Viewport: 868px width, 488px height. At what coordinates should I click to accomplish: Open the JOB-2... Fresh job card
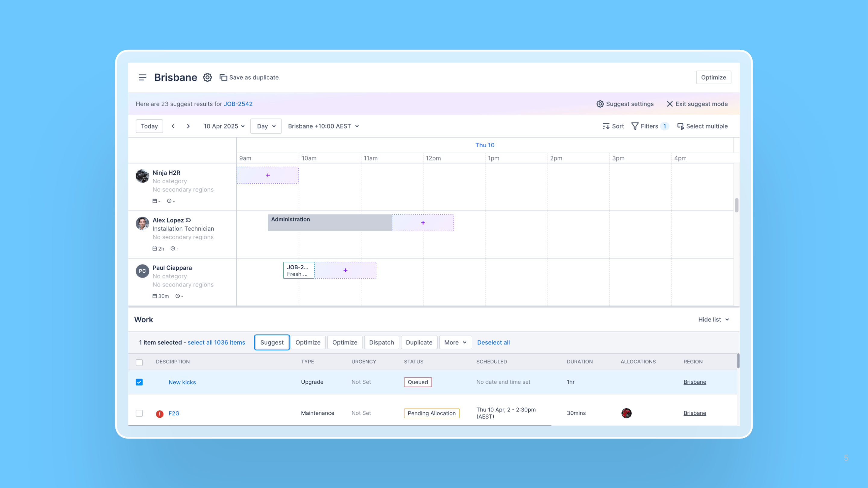pos(299,271)
